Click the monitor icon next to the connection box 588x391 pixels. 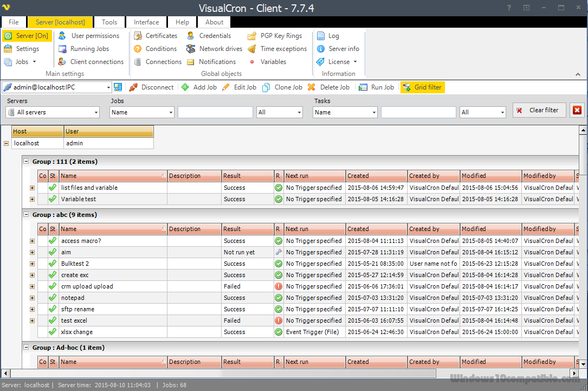click(118, 87)
